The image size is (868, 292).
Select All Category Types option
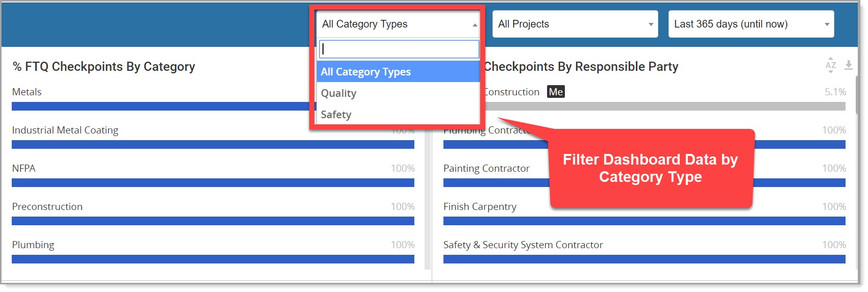pyautogui.click(x=399, y=72)
